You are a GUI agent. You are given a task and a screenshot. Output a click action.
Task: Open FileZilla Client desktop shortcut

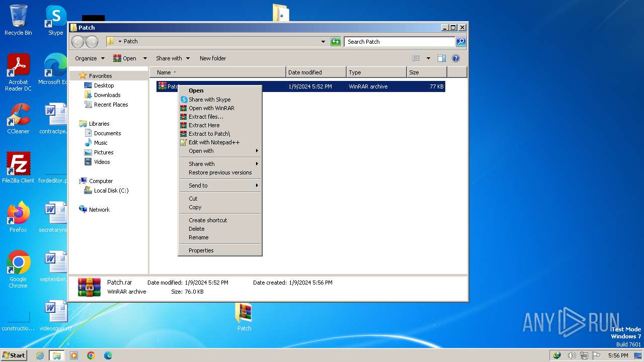(18, 167)
